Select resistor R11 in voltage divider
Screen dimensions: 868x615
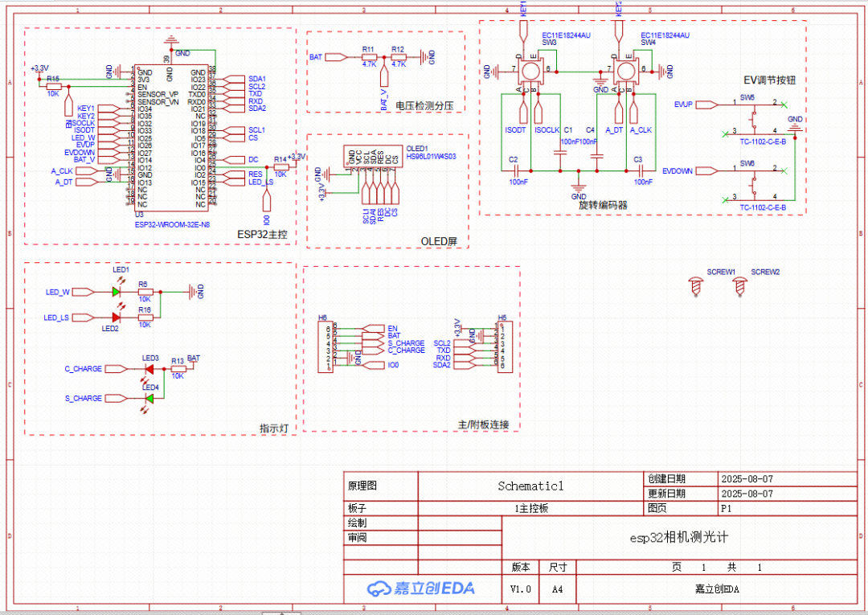pos(369,57)
